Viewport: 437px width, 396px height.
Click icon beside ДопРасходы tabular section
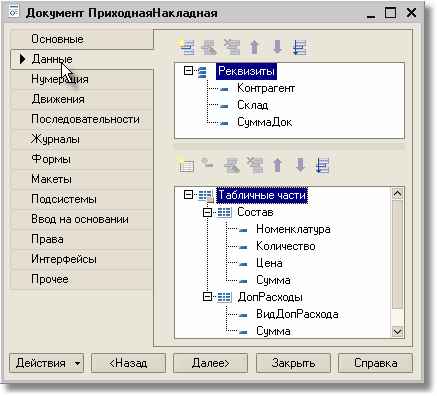(x=224, y=297)
